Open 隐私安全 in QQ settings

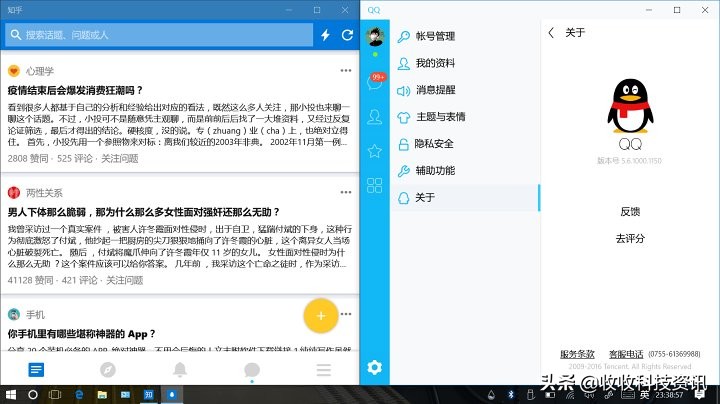(x=465, y=144)
